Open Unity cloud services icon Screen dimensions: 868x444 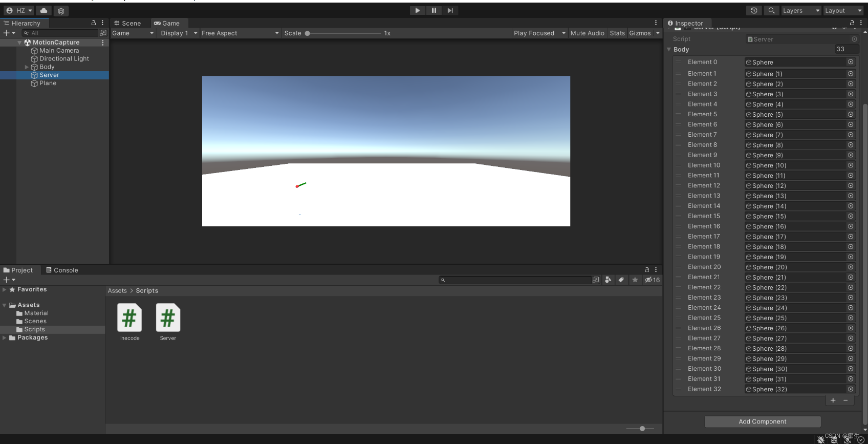(x=44, y=11)
